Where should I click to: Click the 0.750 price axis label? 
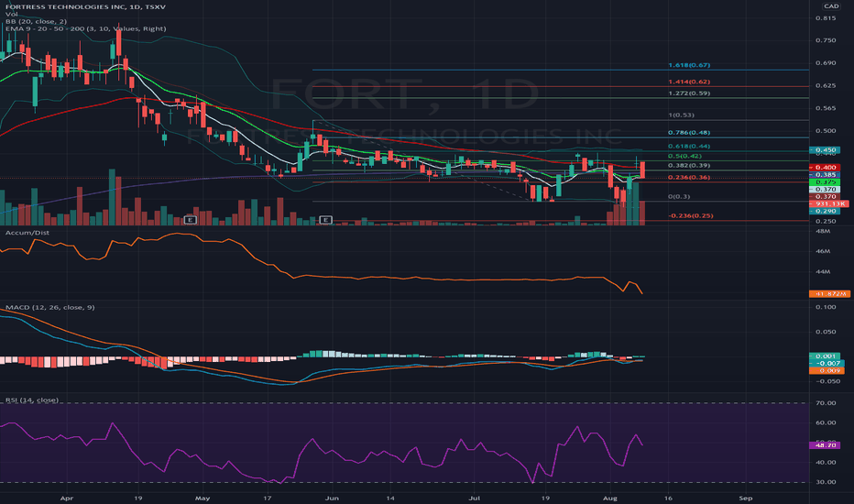(826, 40)
